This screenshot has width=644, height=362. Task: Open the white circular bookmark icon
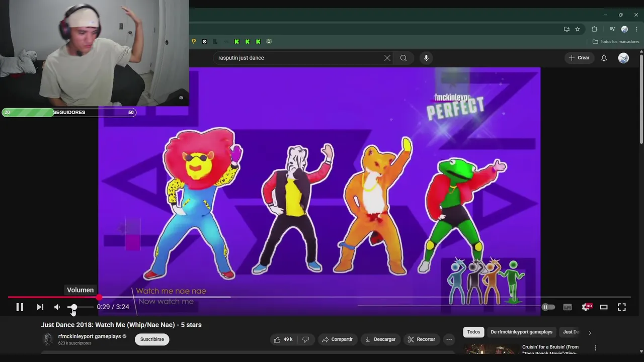pos(204,42)
